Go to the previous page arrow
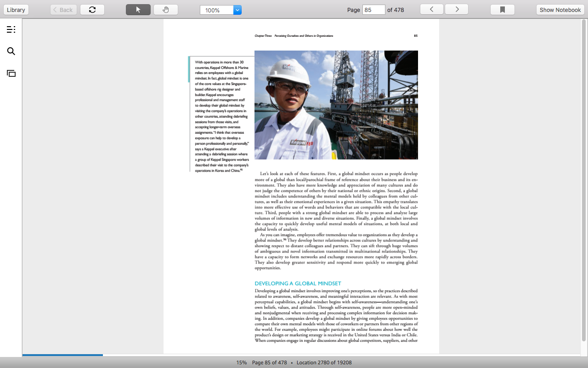 click(432, 9)
